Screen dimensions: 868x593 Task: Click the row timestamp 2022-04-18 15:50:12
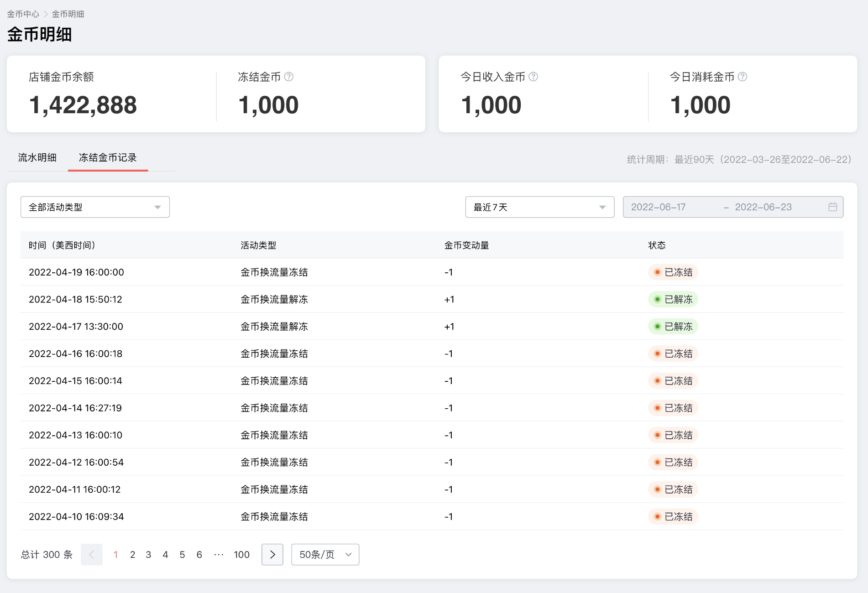75,299
